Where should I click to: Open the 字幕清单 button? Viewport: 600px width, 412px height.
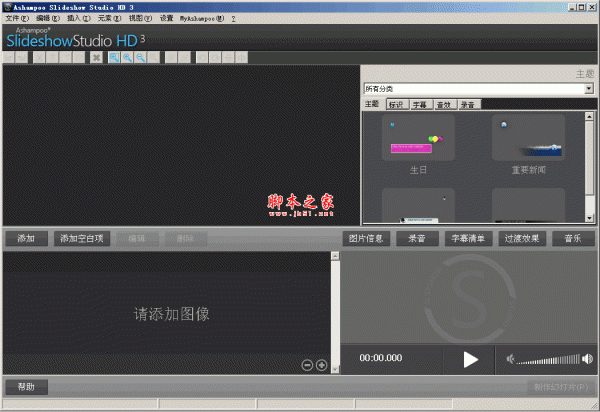coord(468,239)
